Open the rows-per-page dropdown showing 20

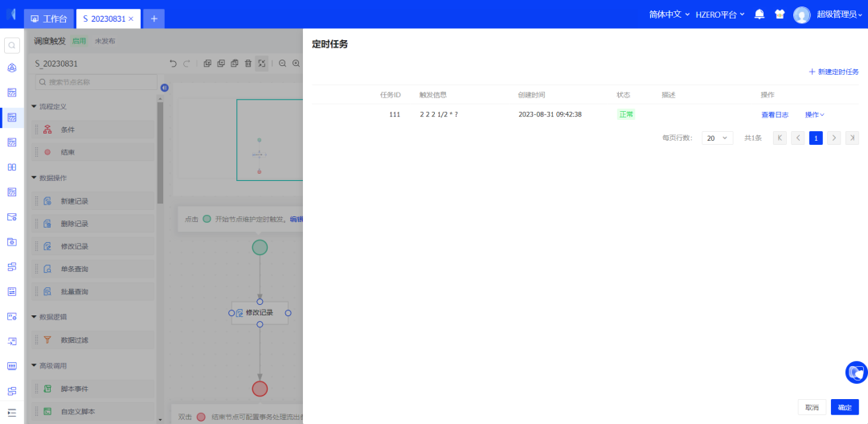point(717,138)
